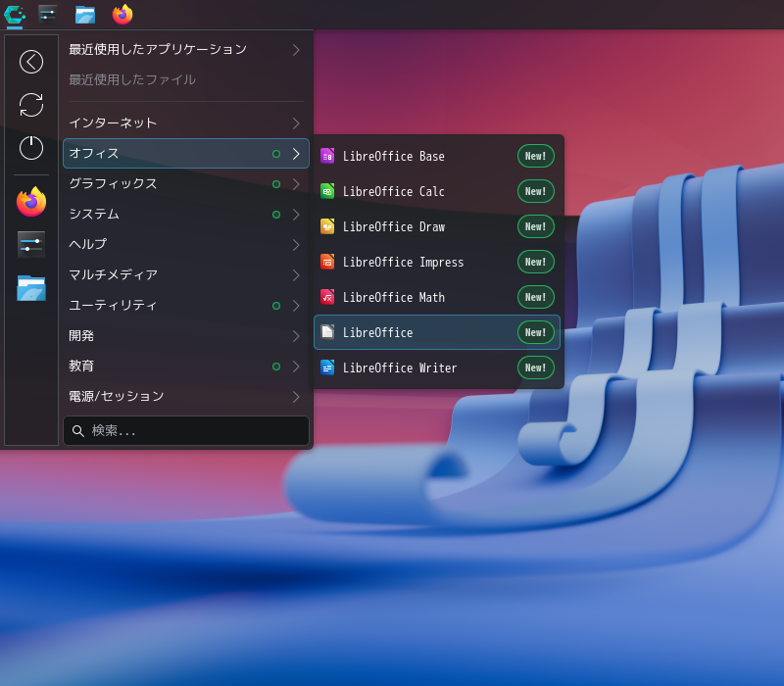Select the マルチメディア menu category
The image size is (784, 686).
[186, 275]
